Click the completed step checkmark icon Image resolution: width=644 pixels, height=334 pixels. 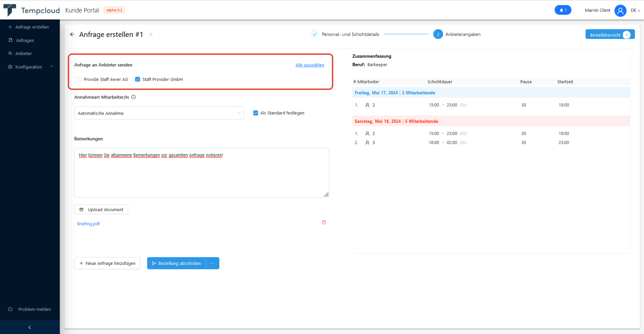(x=315, y=34)
